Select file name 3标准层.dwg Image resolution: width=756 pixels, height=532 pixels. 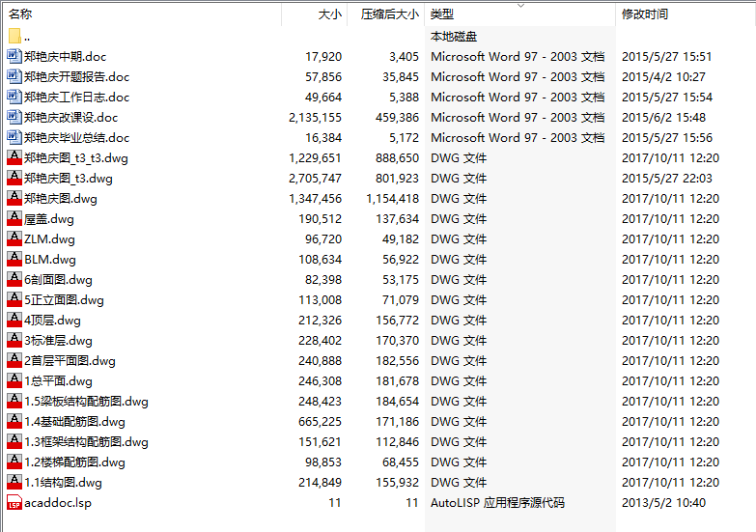[x=58, y=341]
